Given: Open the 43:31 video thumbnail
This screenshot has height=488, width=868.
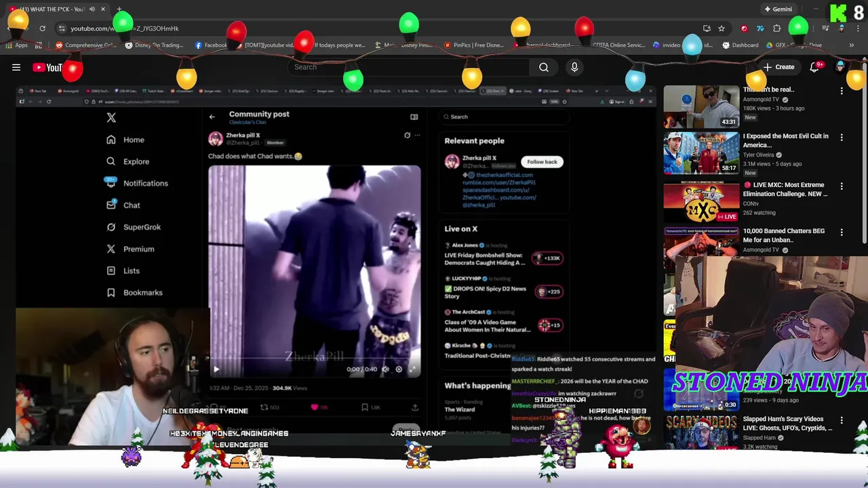Looking at the screenshot, I should [701, 106].
